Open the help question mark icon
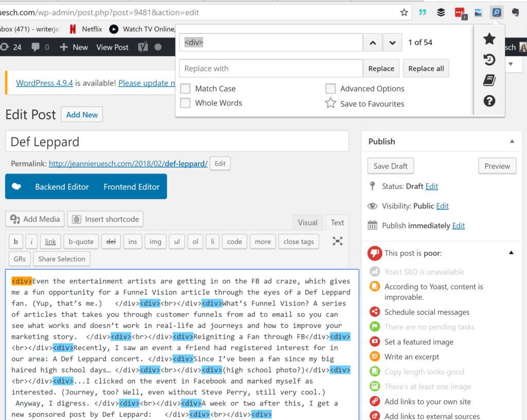This screenshot has height=420, width=527. 489,101
